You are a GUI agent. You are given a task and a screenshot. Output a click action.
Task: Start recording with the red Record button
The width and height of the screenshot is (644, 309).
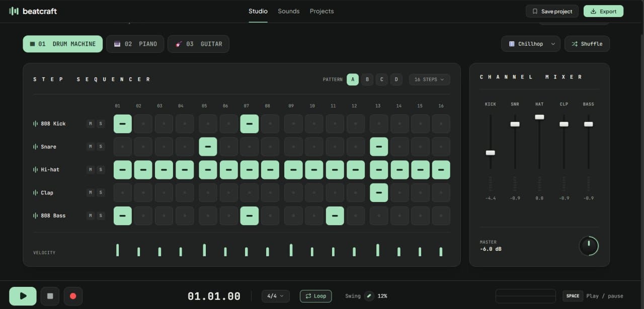pyautogui.click(x=73, y=296)
